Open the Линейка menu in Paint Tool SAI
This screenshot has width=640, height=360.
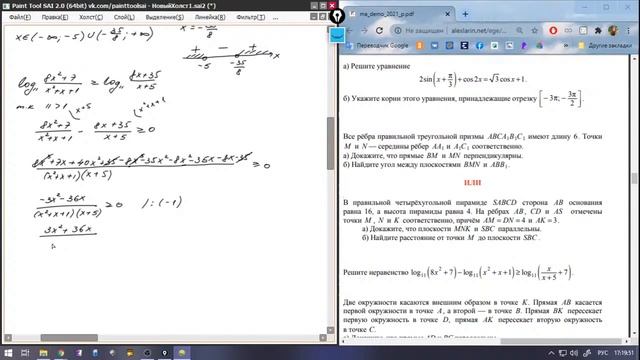pos(210,17)
